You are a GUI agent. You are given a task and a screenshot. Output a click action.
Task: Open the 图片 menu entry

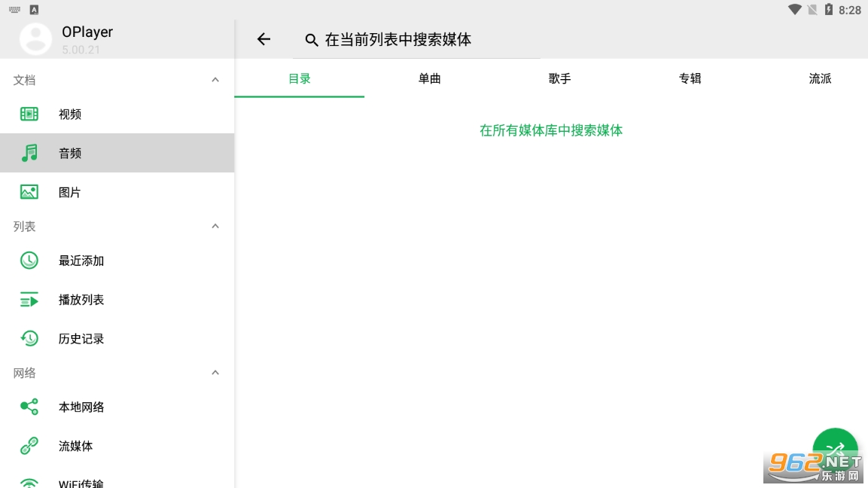117,192
